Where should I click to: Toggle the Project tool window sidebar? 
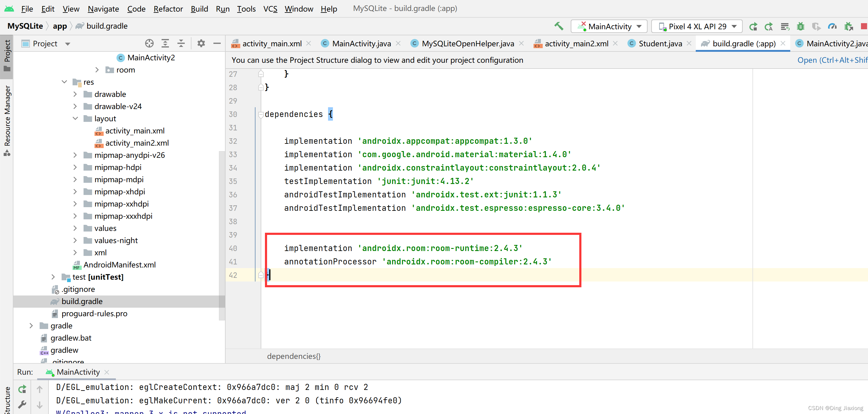point(7,55)
